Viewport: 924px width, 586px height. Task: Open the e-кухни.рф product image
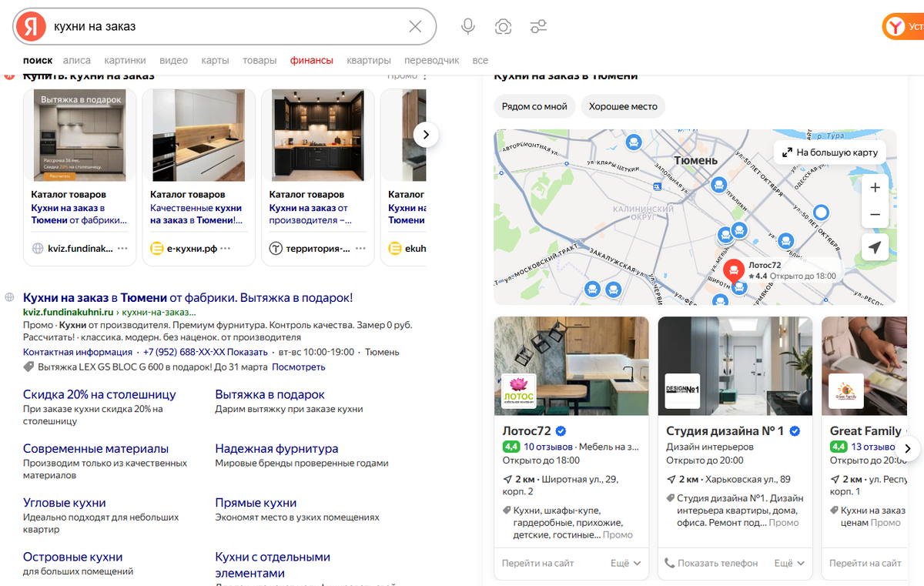(x=199, y=136)
